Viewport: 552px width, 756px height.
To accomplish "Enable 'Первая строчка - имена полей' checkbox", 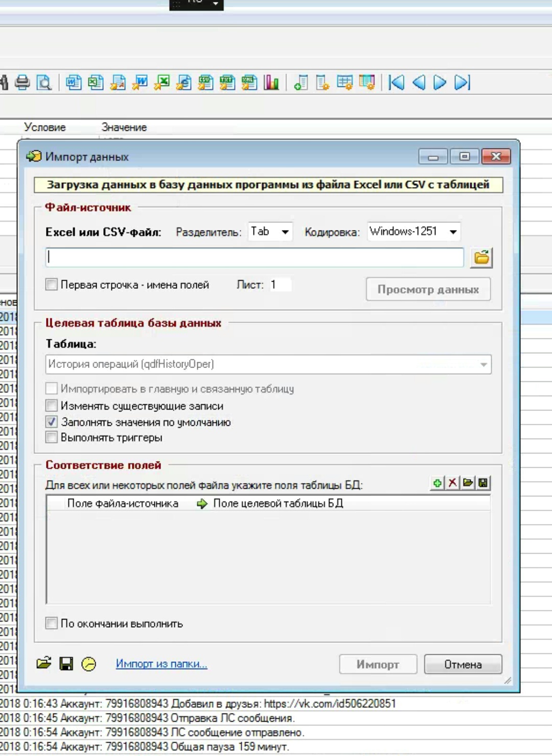I will 52,285.
